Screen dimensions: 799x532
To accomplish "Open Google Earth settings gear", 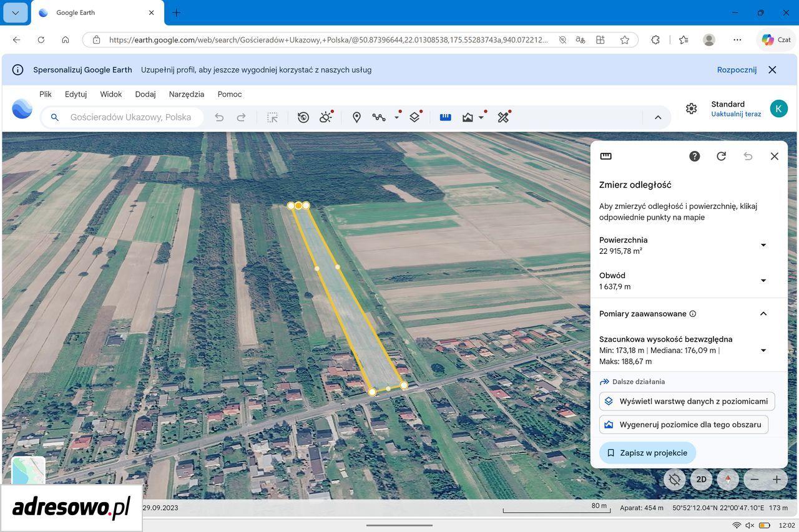I will click(691, 109).
